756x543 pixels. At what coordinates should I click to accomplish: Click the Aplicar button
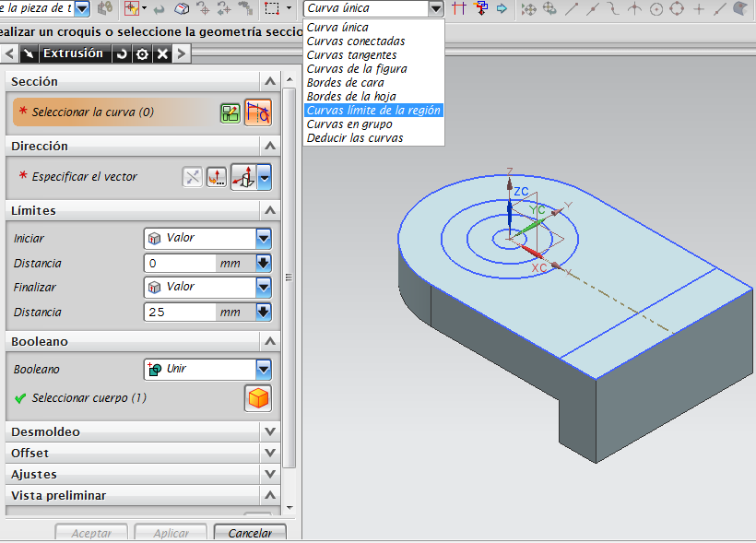coord(170,532)
